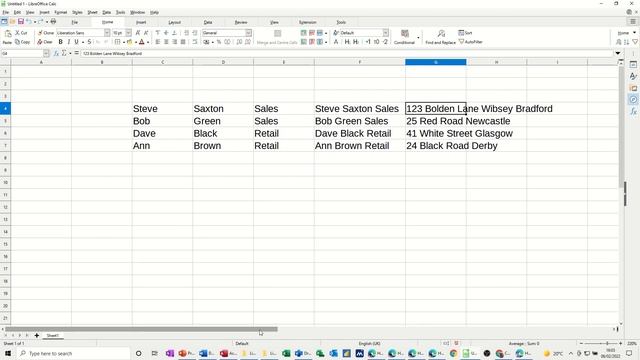This screenshot has width=640, height=360.
Task: Toggle Strikethrough formatting
Action: (x=89, y=42)
